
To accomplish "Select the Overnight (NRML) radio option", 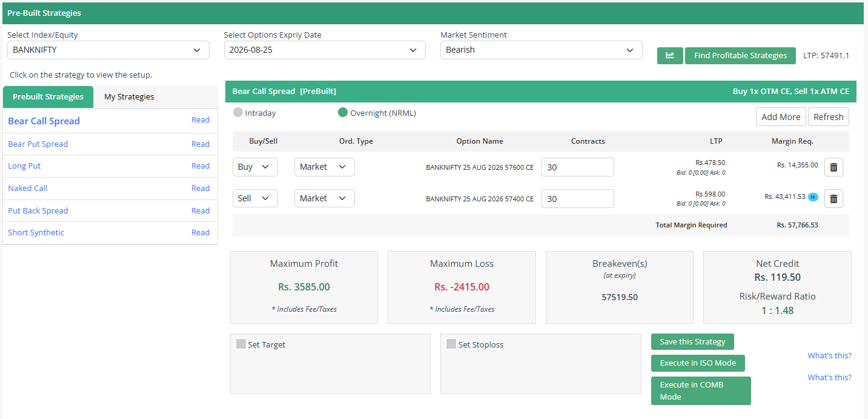I will (x=343, y=113).
